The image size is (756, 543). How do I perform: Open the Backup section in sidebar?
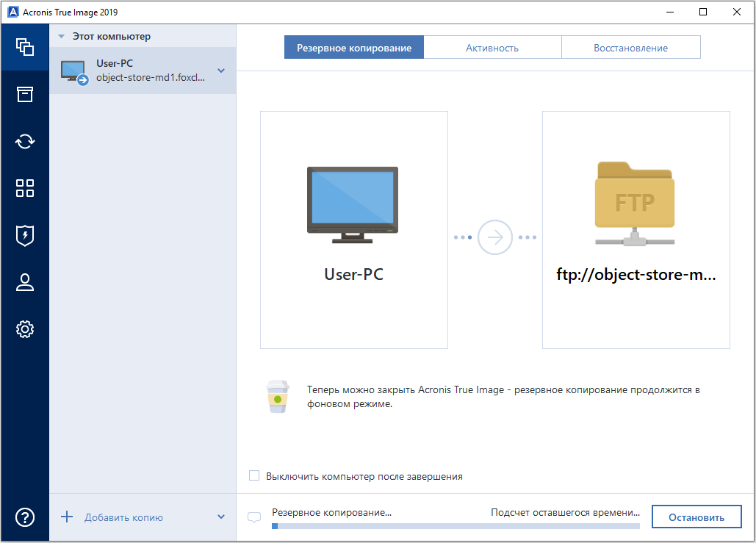tap(24, 47)
